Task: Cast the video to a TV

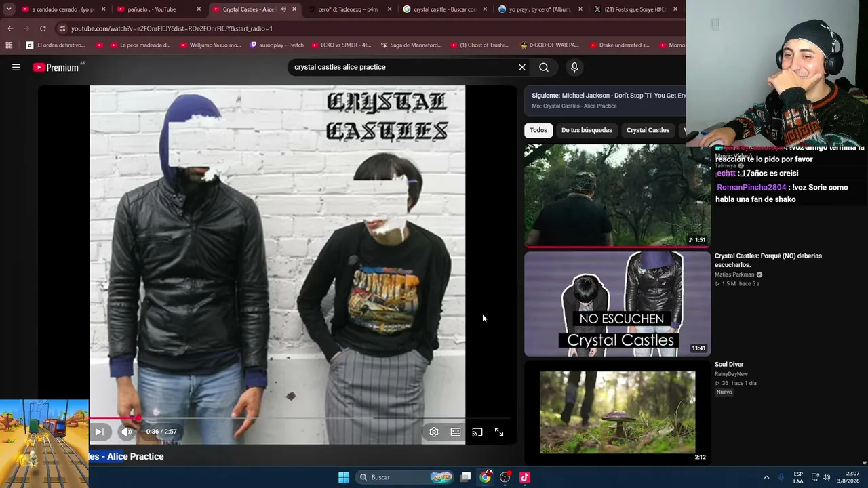Action: [477, 432]
